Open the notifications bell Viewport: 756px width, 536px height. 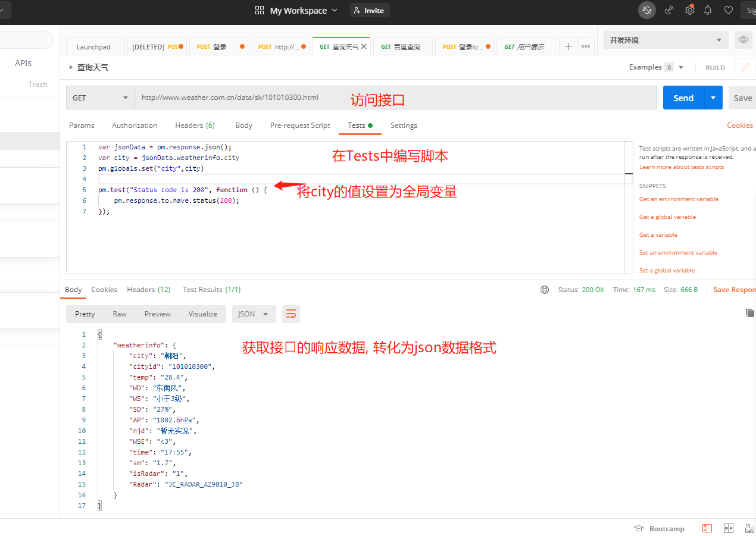coord(708,10)
